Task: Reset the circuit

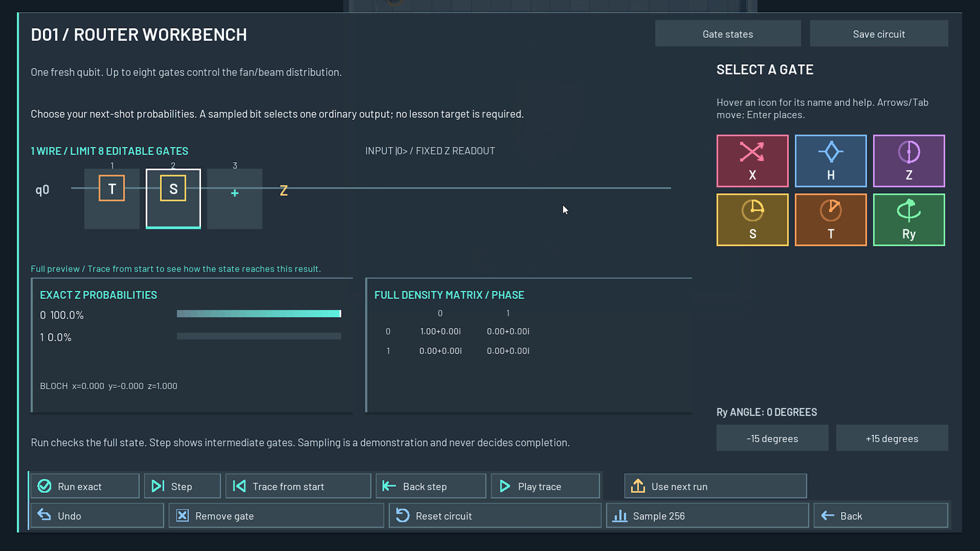Action: [495, 516]
